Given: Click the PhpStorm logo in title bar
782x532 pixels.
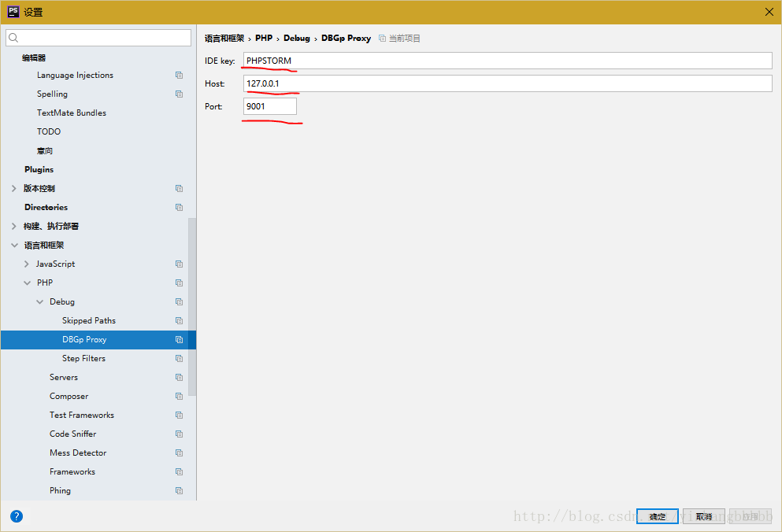Looking at the screenshot, I should [13, 12].
